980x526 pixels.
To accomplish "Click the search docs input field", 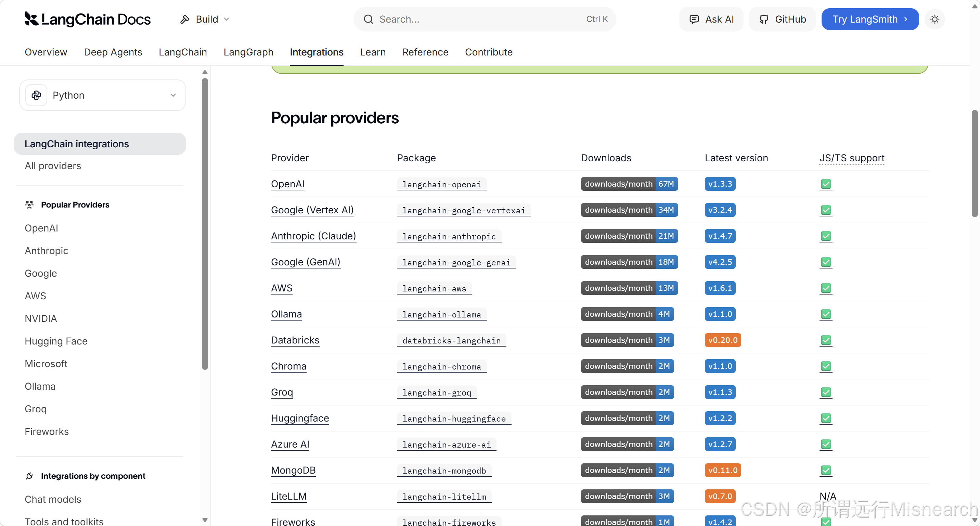I will 485,20.
